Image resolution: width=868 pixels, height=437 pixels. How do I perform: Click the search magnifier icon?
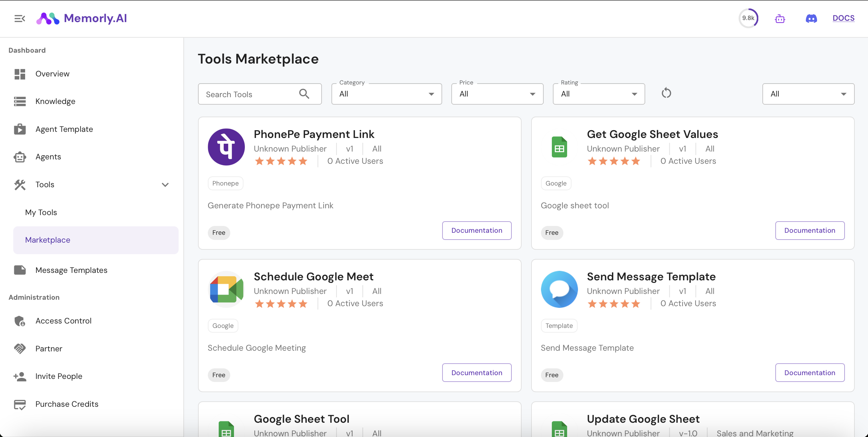pos(304,94)
